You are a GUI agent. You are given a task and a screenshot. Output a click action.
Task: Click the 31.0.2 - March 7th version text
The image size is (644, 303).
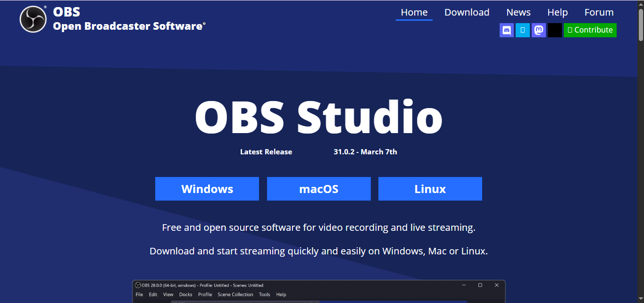coord(365,152)
